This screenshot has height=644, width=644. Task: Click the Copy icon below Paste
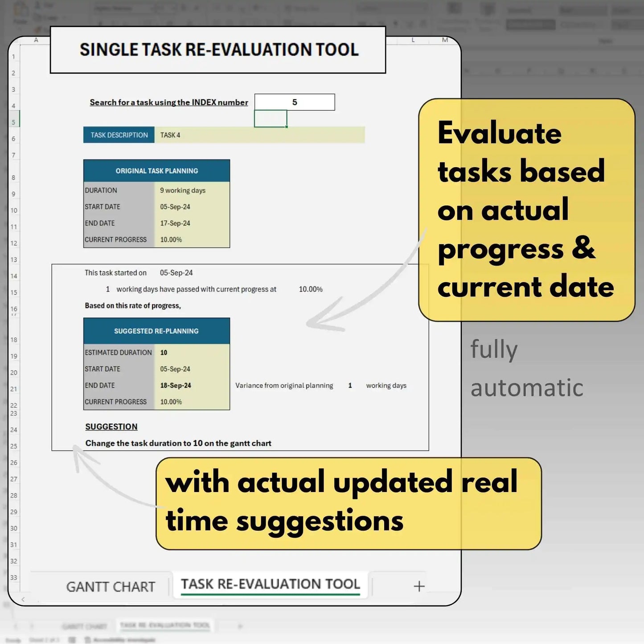click(x=38, y=17)
